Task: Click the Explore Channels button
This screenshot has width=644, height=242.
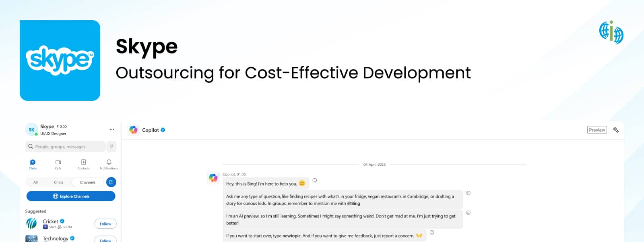Action: click(71, 196)
